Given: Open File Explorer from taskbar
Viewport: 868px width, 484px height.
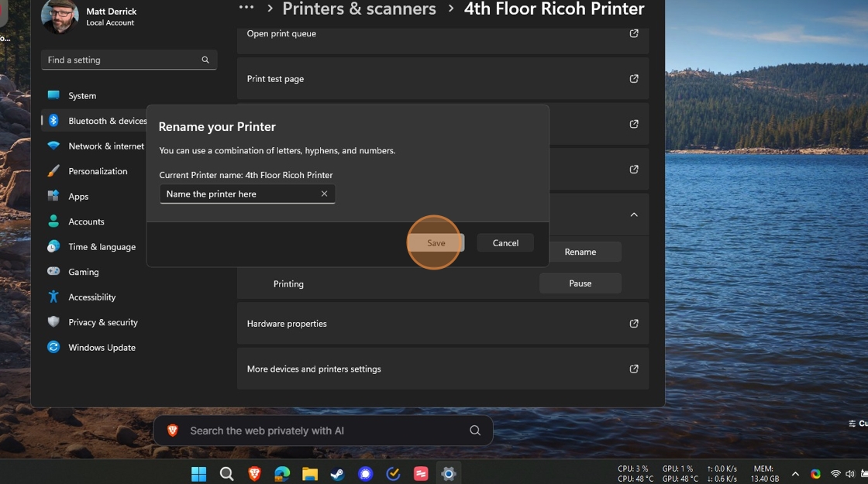Looking at the screenshot, I should coord(309,473).
